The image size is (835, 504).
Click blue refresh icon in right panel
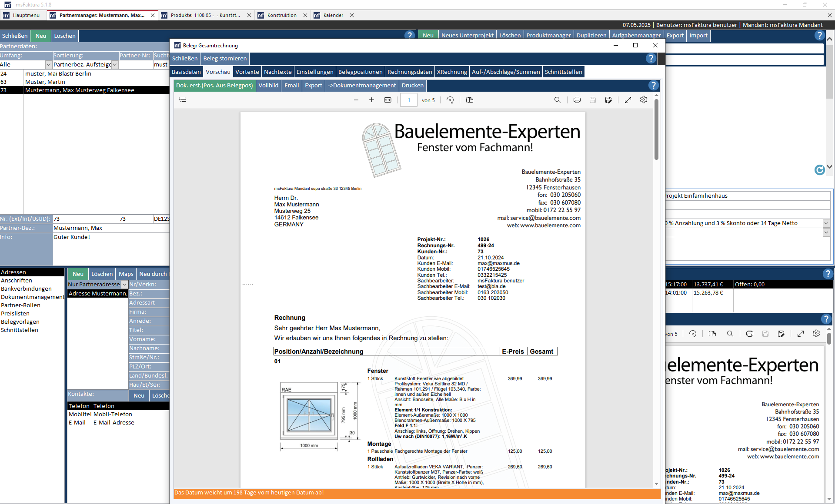[x=819, y=170]
